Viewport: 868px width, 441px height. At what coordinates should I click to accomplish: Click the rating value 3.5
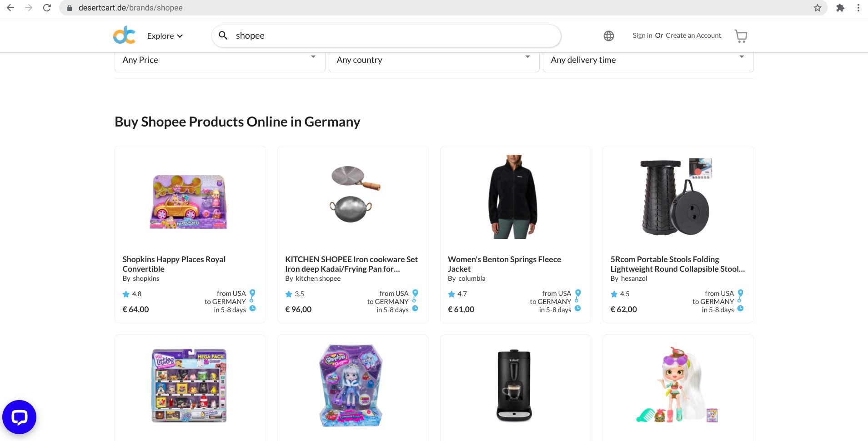(300, 294)
